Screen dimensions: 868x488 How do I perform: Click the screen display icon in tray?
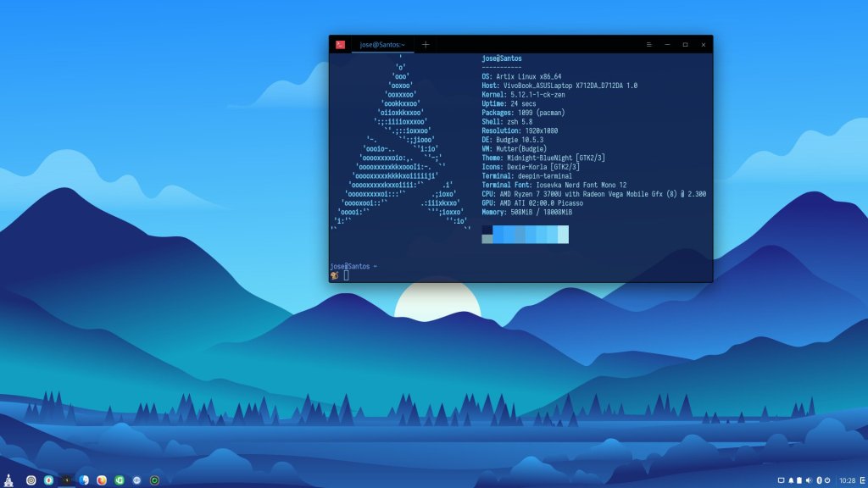point(781,480)
